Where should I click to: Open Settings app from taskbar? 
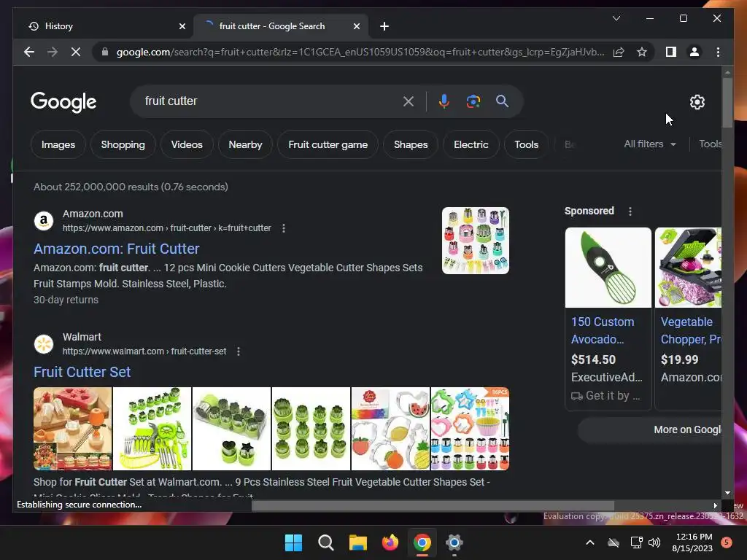coord(454,542)
